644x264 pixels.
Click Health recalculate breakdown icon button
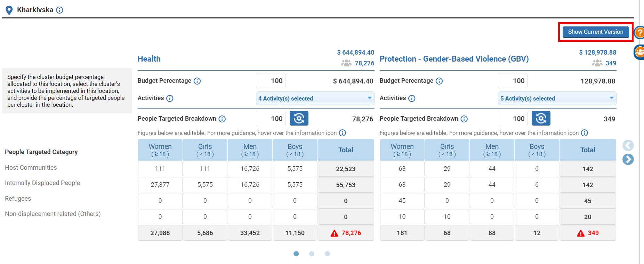pyautogui.click(x=299, y=119)
